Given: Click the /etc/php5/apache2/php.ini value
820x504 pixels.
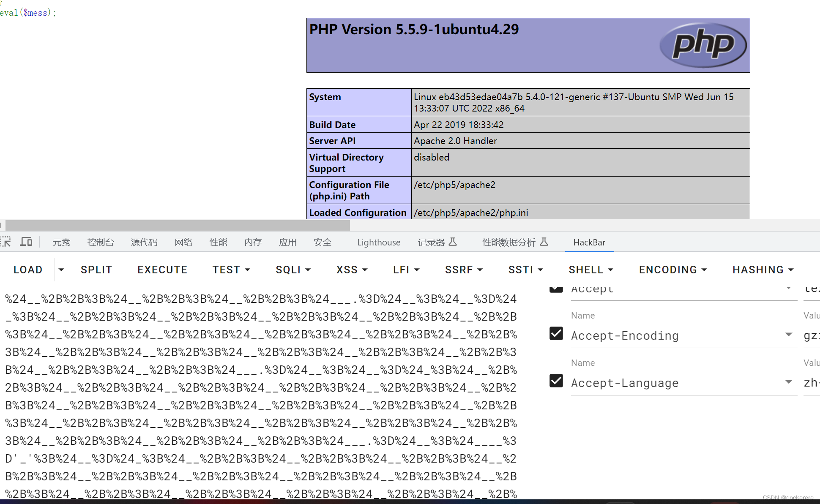Looking at the screenshot, I should (471, 212).
